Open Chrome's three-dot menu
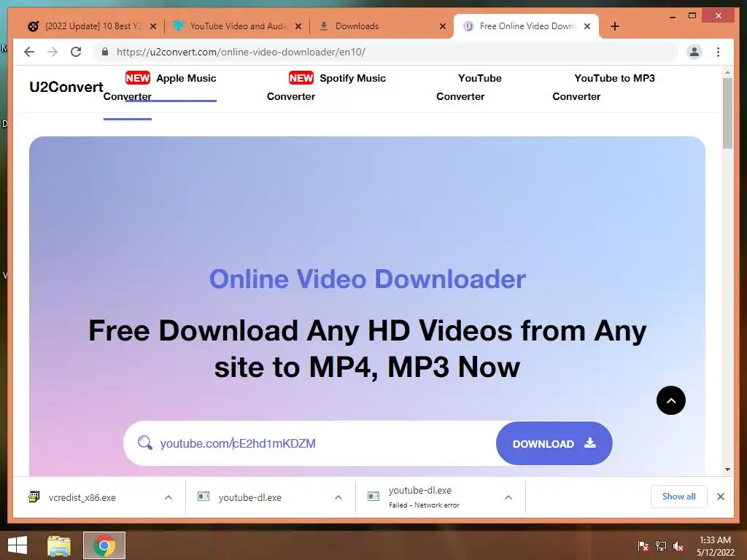This screenshot has width=747, height=560. click(718, 52)
